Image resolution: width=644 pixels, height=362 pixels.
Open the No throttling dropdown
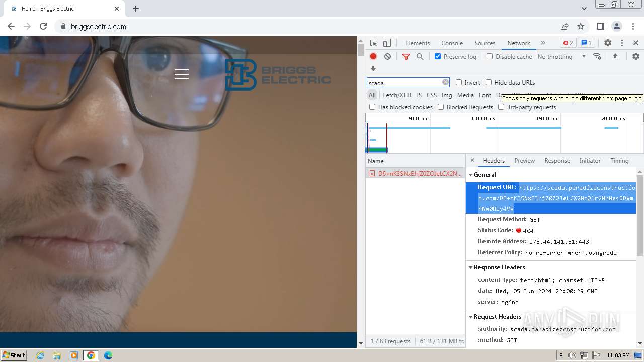[561, 57]
